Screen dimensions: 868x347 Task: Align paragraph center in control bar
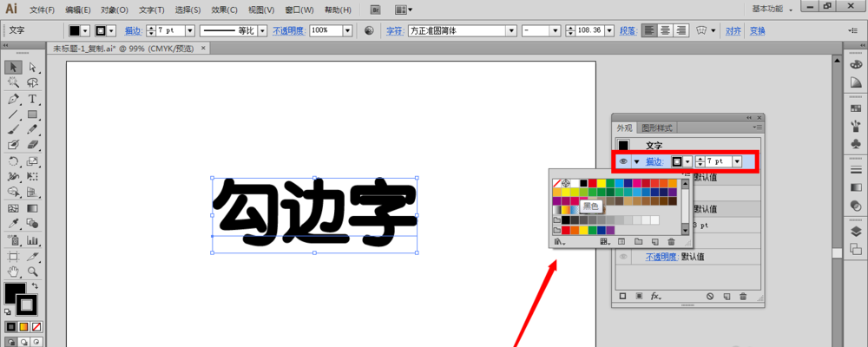tap(665, 30)
